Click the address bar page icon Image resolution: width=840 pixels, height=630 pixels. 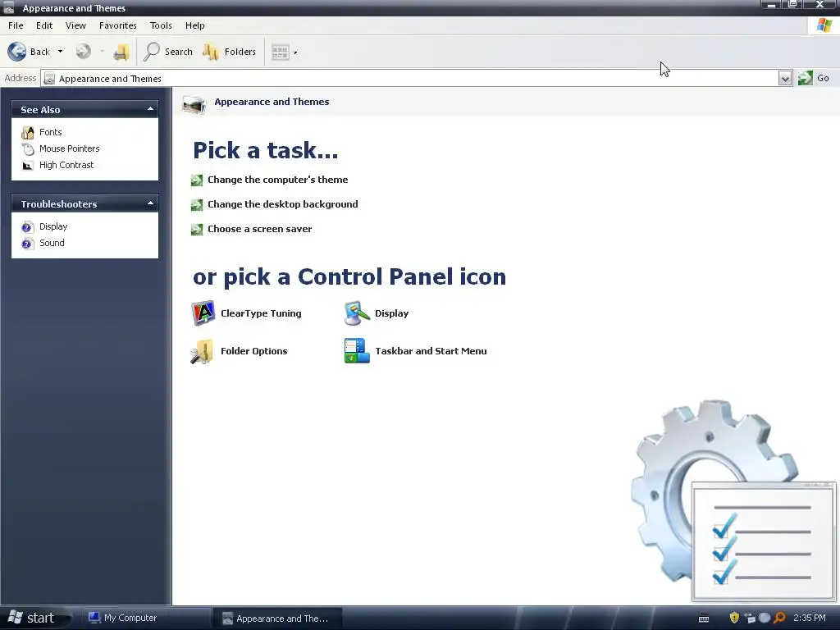[49, 79]
